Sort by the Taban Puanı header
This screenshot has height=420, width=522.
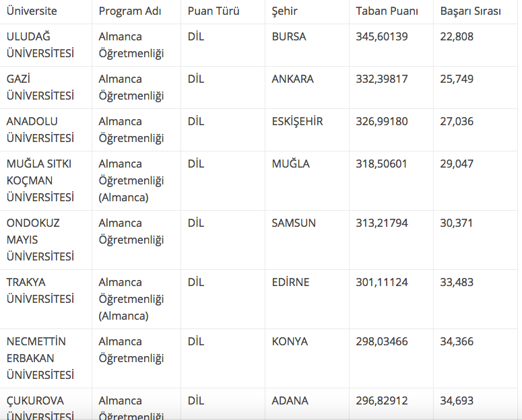click(387, 11)
